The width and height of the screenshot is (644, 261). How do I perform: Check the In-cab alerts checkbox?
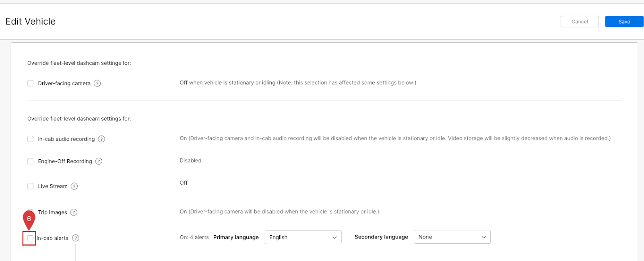click(30, 238)
